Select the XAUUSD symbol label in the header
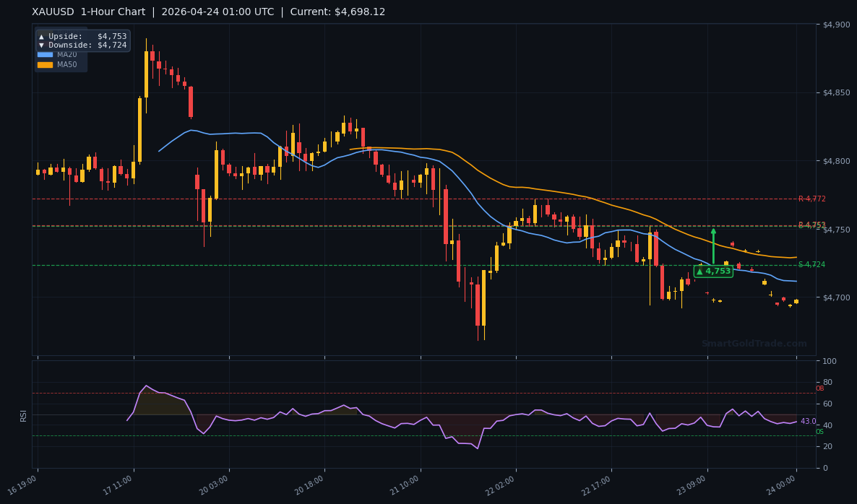This screenshot has height=504, width=857. [51, 12]
